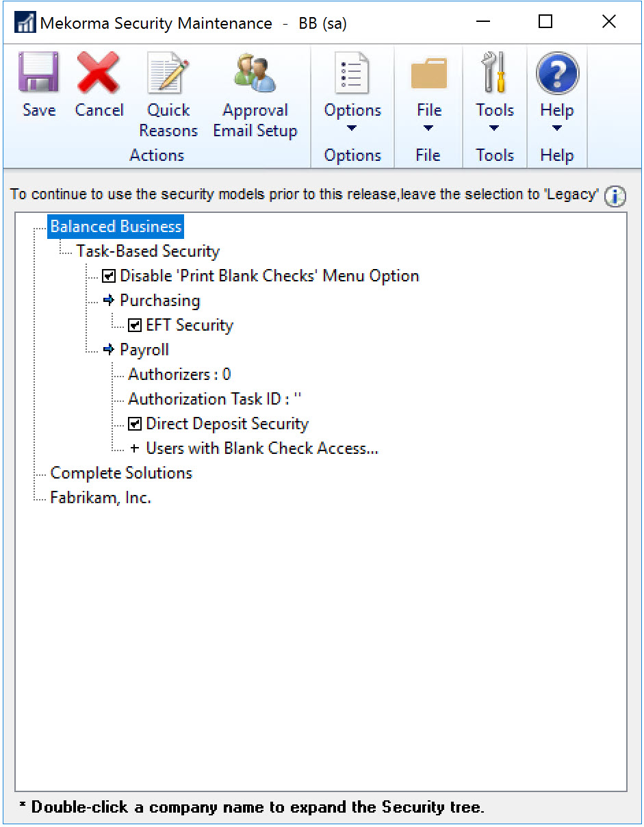The width and height of the screenshot is (644, 827).
Task: Expand Users with Blank Check Access node
Action: (134, 449)
